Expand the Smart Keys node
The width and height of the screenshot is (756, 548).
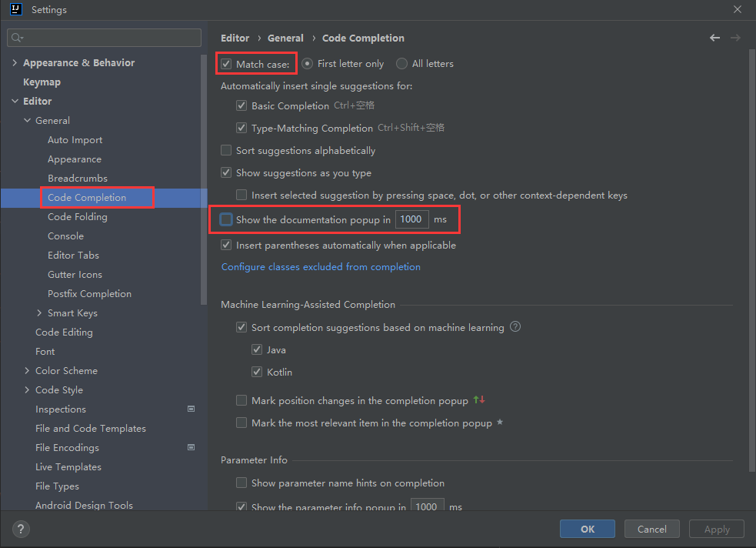tap(39, 312)
